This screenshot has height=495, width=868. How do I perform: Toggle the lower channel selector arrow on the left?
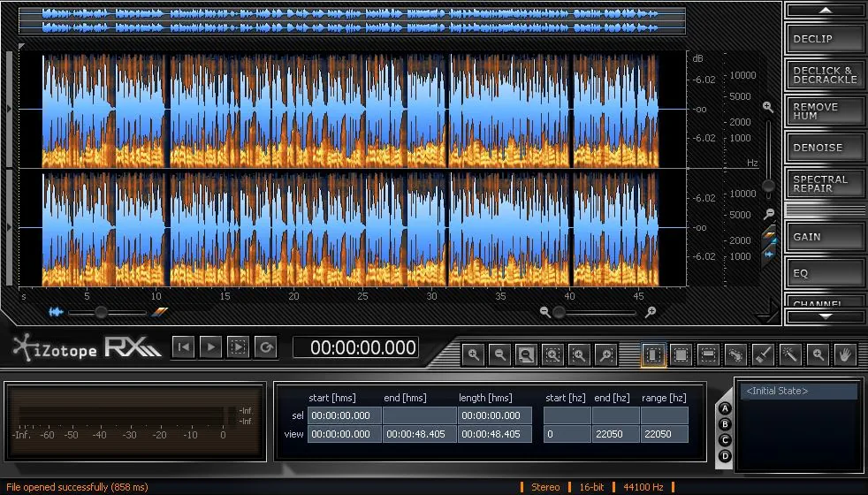[x=9, y=227]
